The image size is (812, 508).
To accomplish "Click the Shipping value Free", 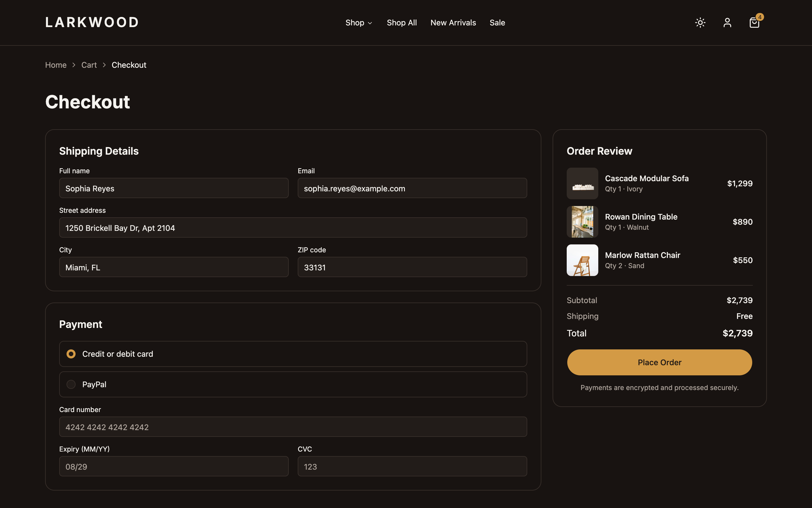I will click(744, 316).
